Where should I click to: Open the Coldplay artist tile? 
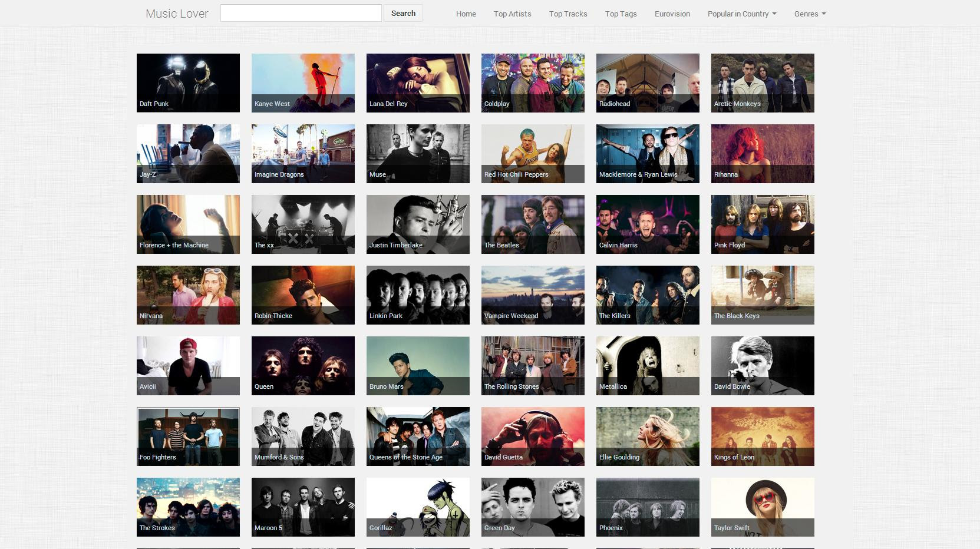[533, 83]
